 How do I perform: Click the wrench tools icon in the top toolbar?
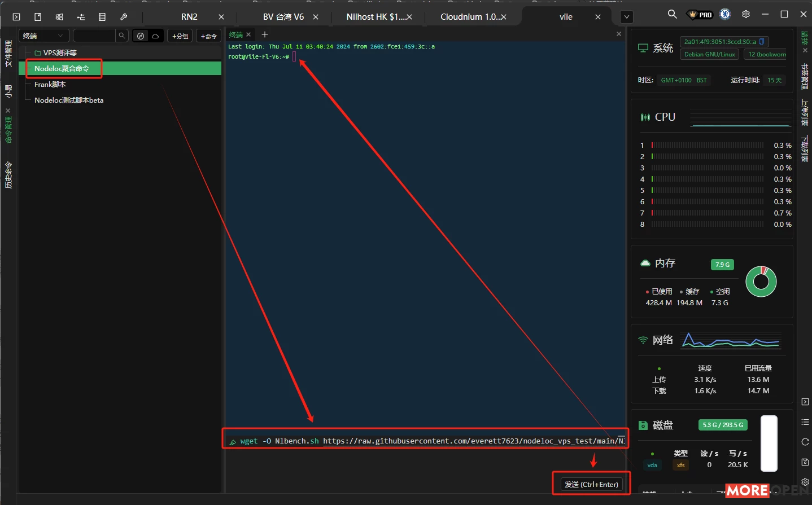pos(124,16)
